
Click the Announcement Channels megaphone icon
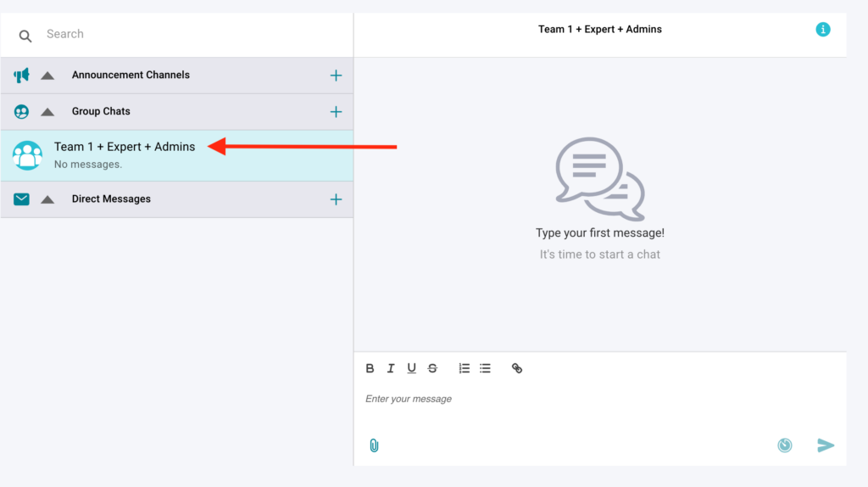pos(21,76)
